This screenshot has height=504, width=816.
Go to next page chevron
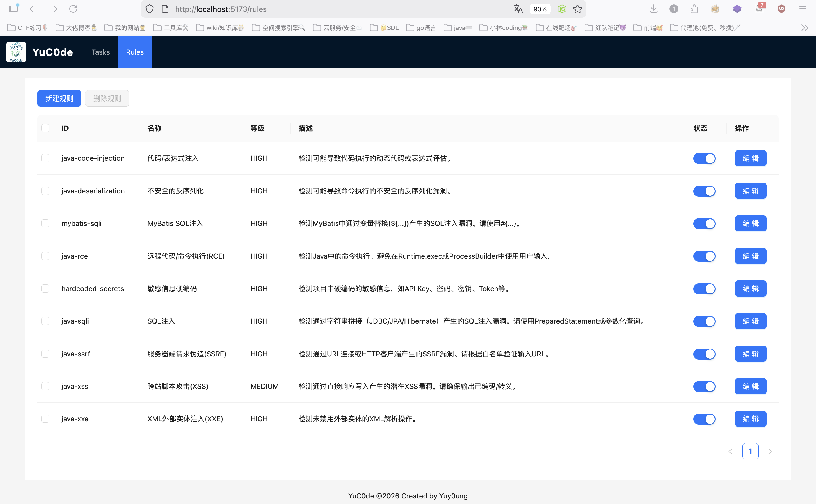pyautogui.click(x=770, y=451)
